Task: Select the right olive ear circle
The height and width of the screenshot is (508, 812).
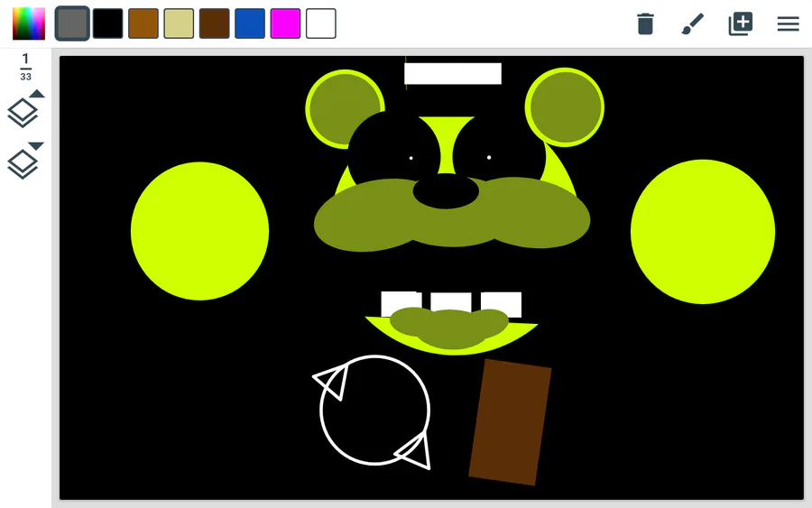Action: [565, 107]
